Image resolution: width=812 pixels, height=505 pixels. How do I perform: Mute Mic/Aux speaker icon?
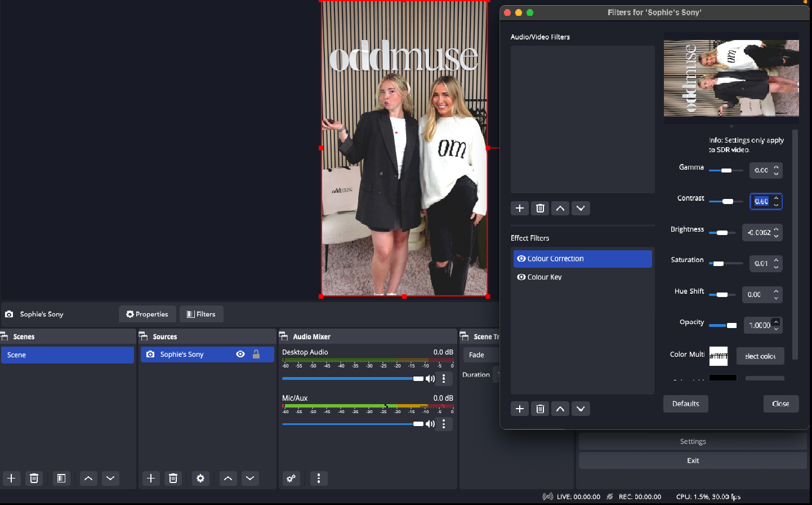pos(430,424)
